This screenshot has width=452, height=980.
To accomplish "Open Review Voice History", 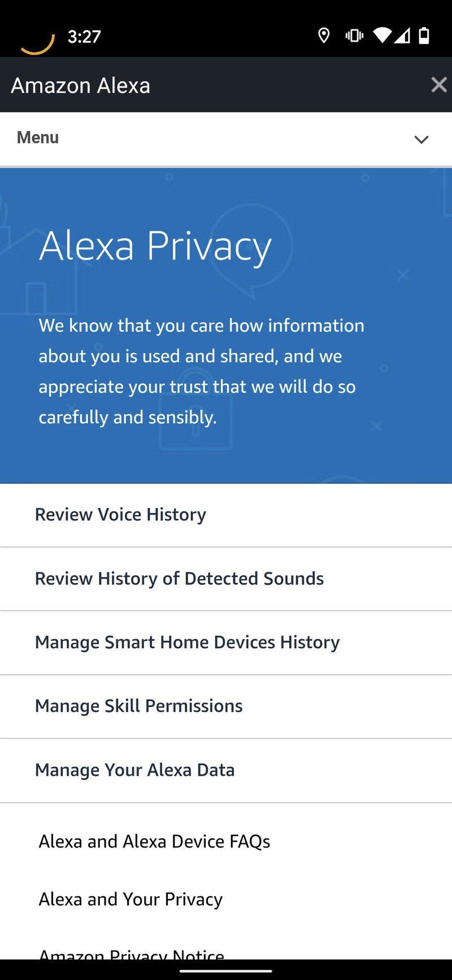I will pos(120,515).
